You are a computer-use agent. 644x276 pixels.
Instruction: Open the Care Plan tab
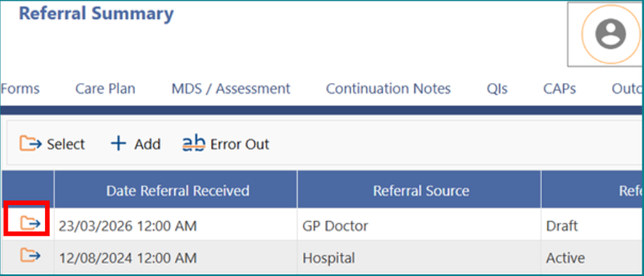click(105, 88)
